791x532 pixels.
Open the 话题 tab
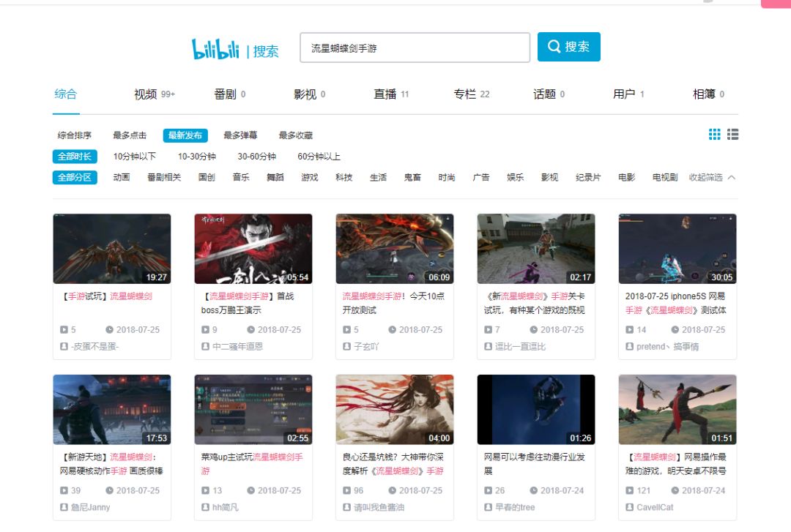[549, 94]
